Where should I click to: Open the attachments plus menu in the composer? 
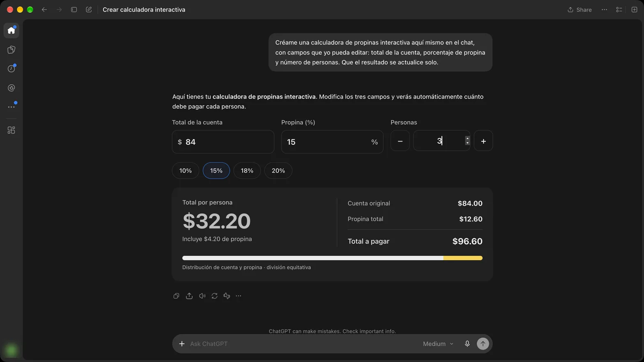tap(182, 344)
